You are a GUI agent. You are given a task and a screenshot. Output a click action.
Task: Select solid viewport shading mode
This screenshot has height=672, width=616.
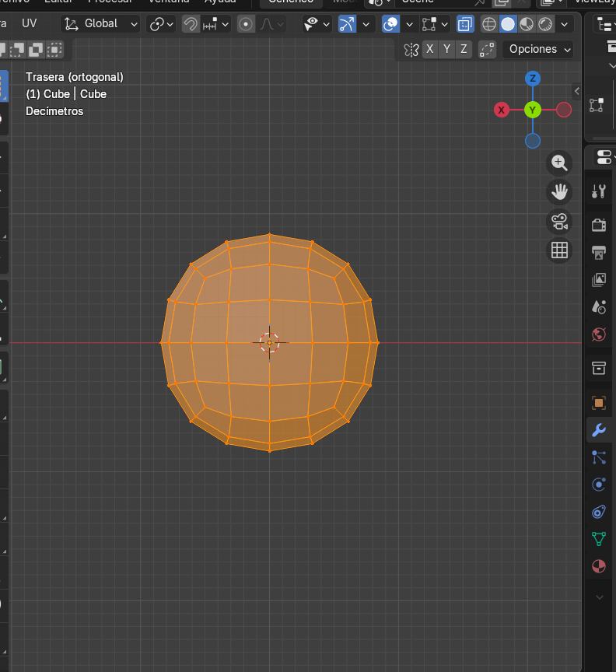[x=508, y=24]
